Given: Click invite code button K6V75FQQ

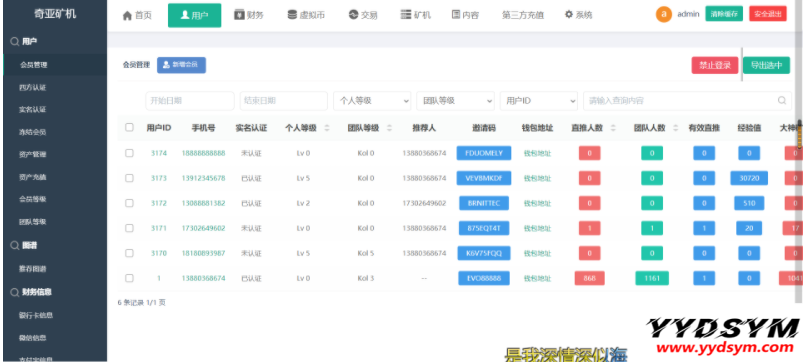Looking at the screenshot, I should click(x=484, y=253).
